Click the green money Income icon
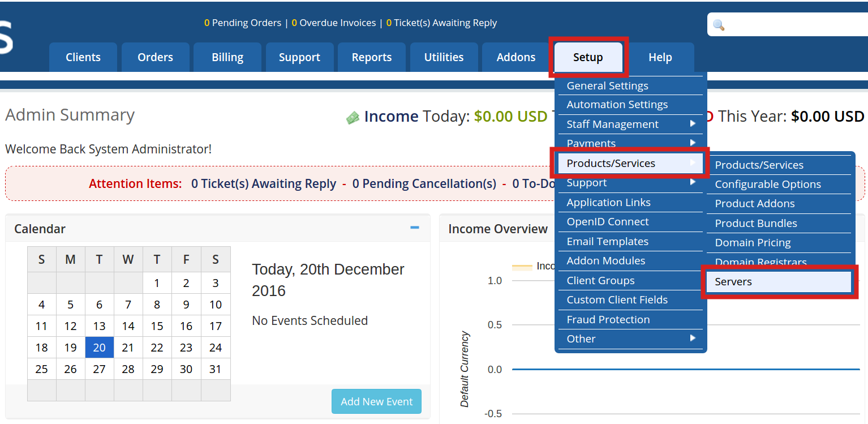The image size is (868, 424). [353, 117]
